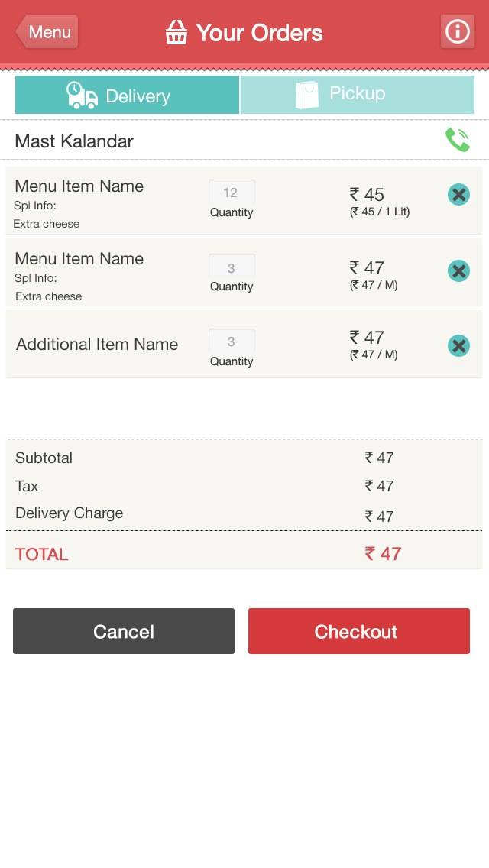
Task: Cancel the order
Action: (124, 631)
